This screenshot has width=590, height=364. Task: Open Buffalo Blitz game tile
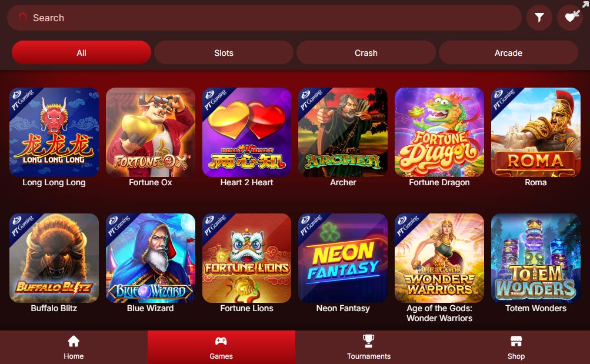pos(54,258)
